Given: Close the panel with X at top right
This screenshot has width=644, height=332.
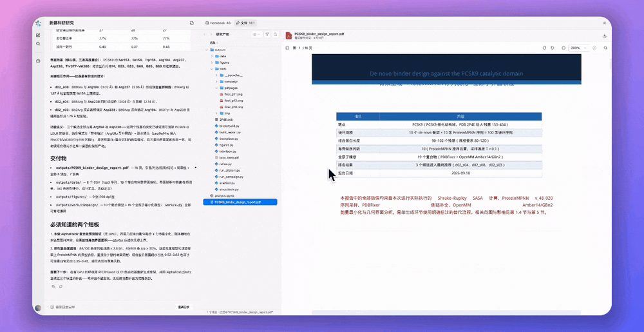Looking at the screenshot, I should (605, 23).
